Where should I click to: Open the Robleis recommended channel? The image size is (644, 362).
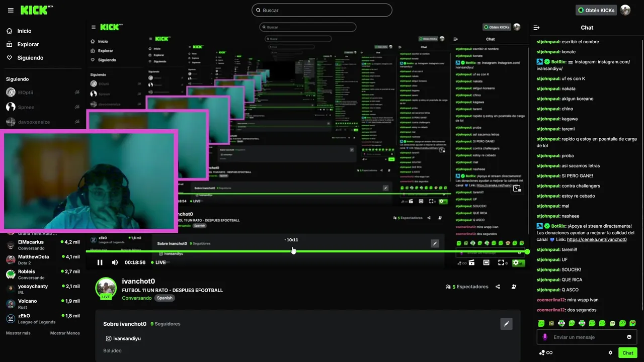click(42, 275)
